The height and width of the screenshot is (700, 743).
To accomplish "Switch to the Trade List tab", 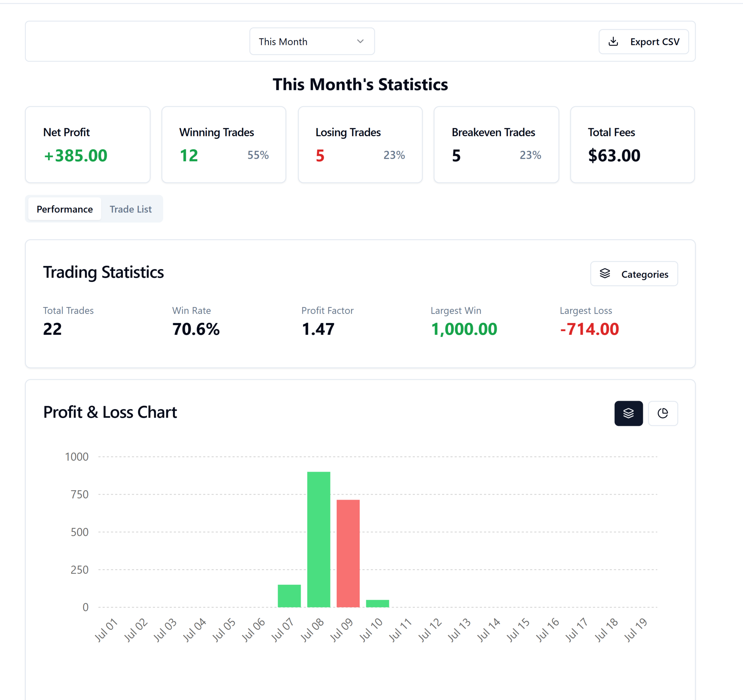I will tap(131, 209).
